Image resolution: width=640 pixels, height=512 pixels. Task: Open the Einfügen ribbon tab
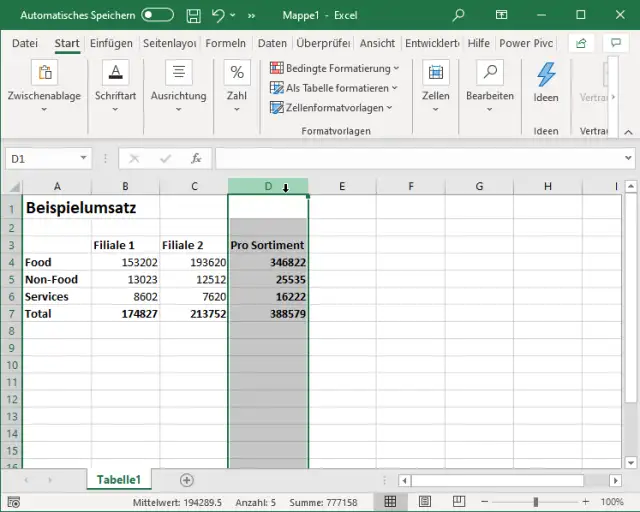[x=110, y=43]
